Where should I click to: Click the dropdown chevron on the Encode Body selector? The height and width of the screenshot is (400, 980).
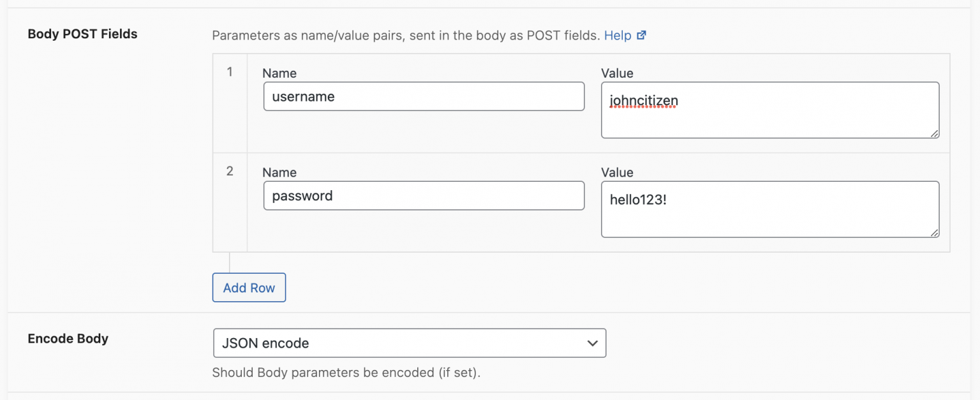coord(593,343)
